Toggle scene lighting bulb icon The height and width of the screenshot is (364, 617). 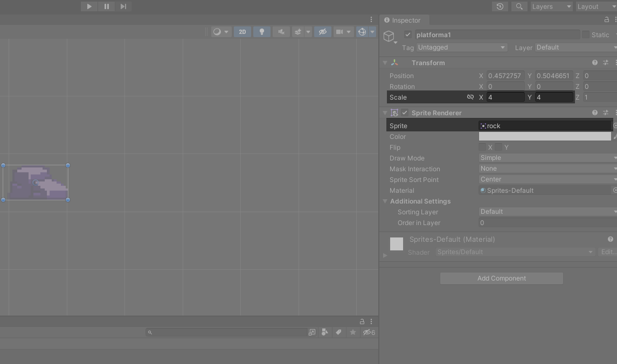click(262, 32)
